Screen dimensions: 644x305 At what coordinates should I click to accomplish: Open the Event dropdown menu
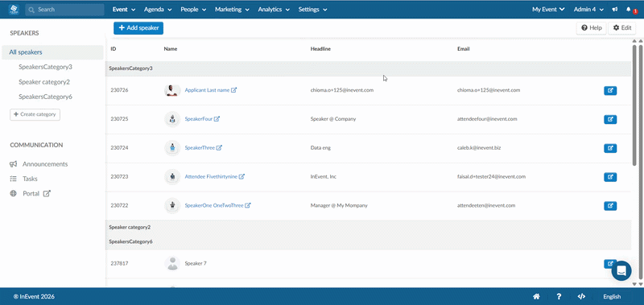tap(125, 10)
